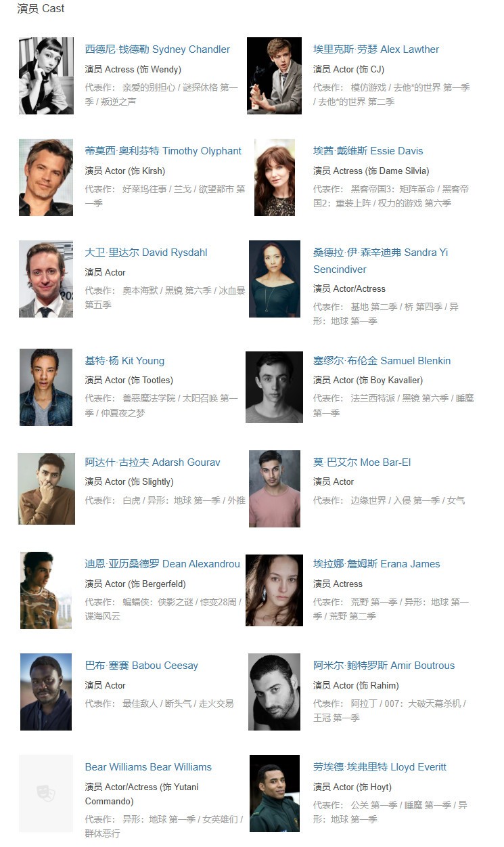
Task: Click David Rysdahl's headshot thumbnail
Action: point(46,279)
